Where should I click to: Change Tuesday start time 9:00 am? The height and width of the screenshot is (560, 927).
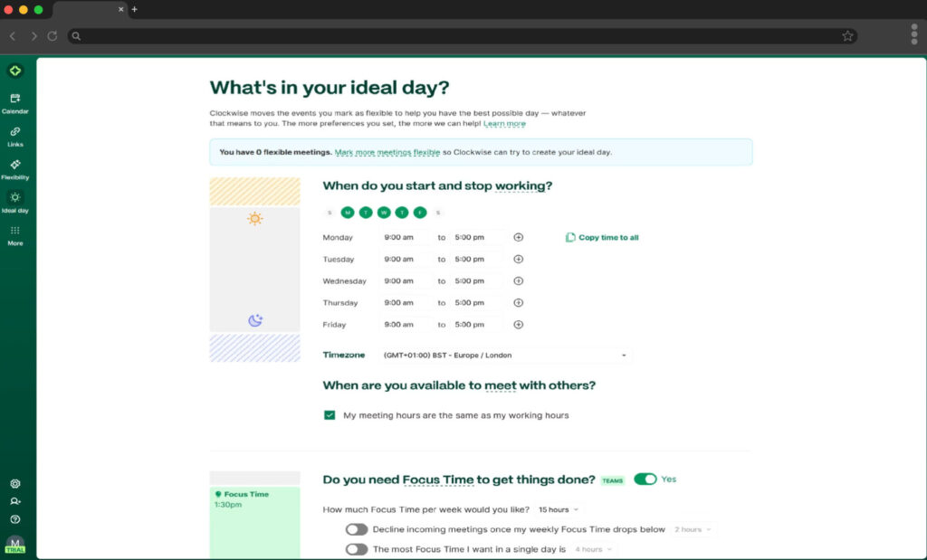406,260
